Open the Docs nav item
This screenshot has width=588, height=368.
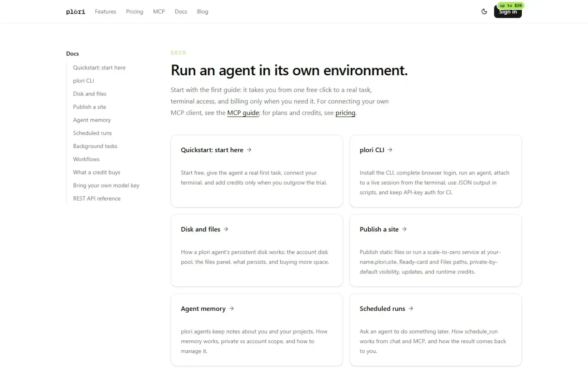(181, 12)
